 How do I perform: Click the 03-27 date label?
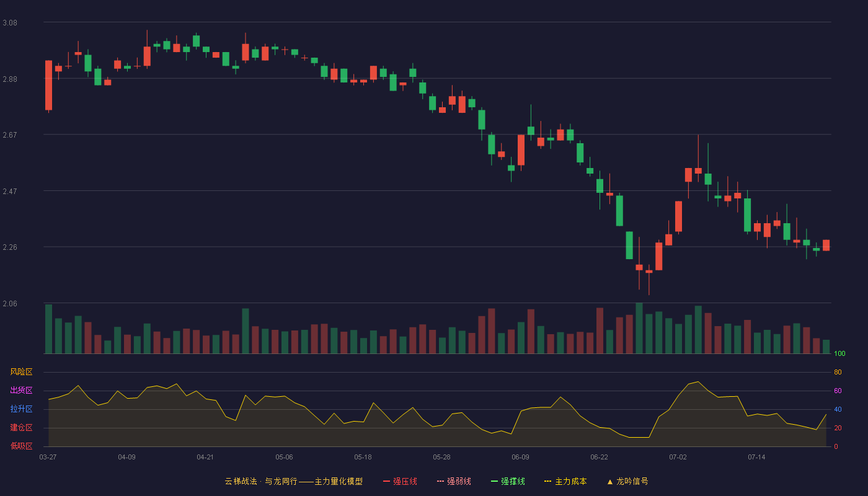48,457
